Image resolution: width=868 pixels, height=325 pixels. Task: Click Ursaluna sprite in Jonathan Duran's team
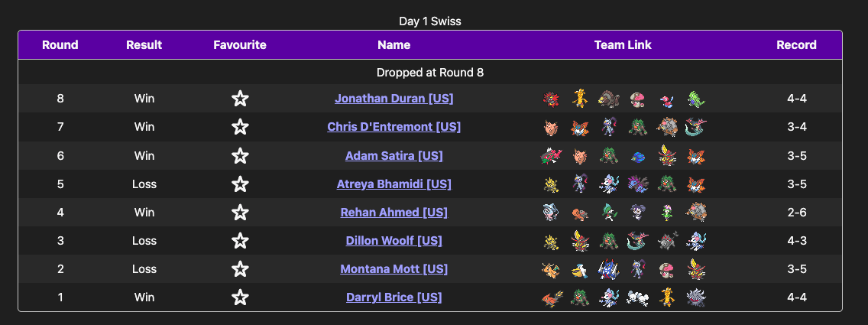(x=609, y=99)
